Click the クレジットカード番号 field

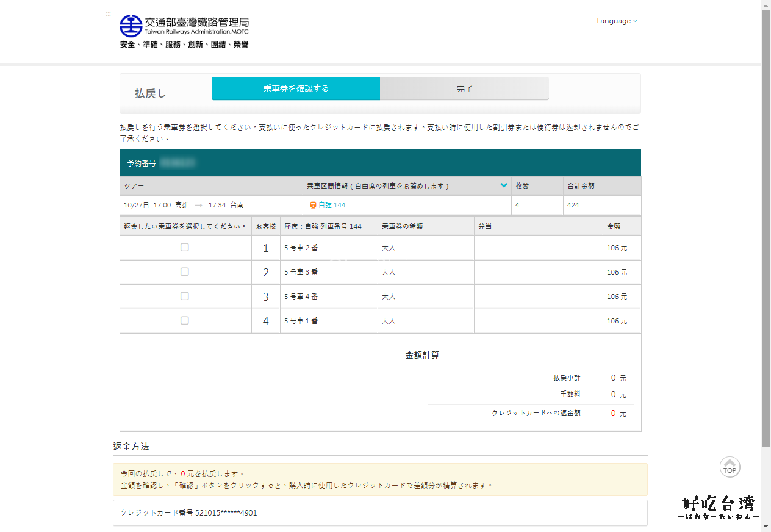(x=379, y=512)
